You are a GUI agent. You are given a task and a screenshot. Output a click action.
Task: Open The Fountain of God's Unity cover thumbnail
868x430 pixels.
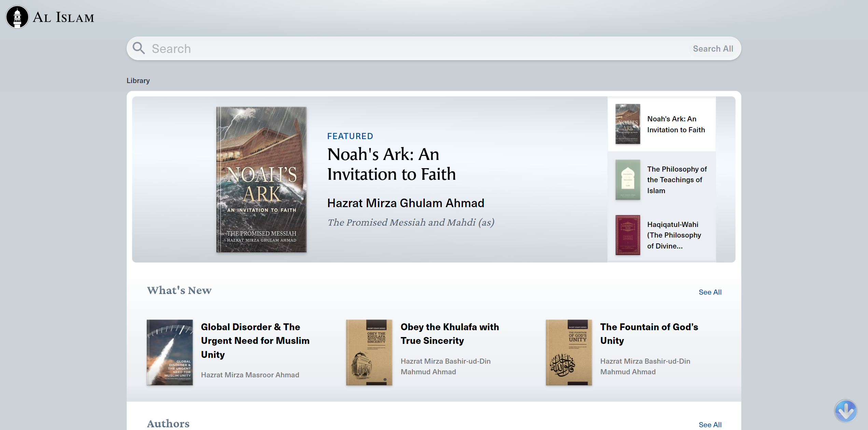569,352
